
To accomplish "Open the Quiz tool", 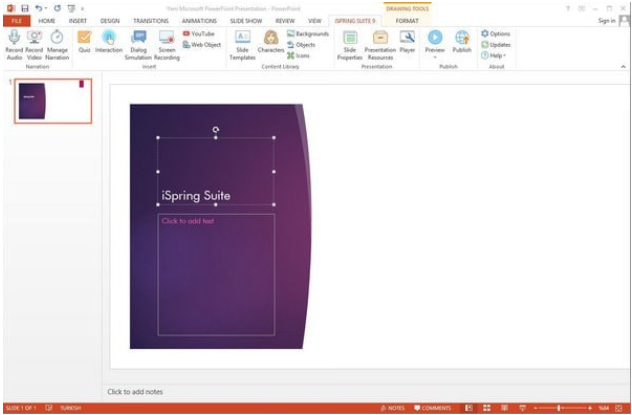I will 84,40.
